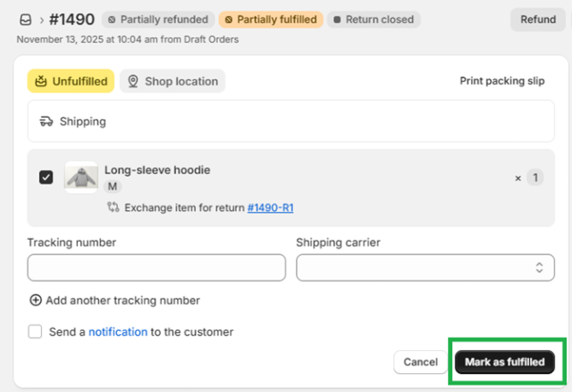The image size is (572, 392).
Task: Open return link #1490-R1
Action: (x=270, y=208)
